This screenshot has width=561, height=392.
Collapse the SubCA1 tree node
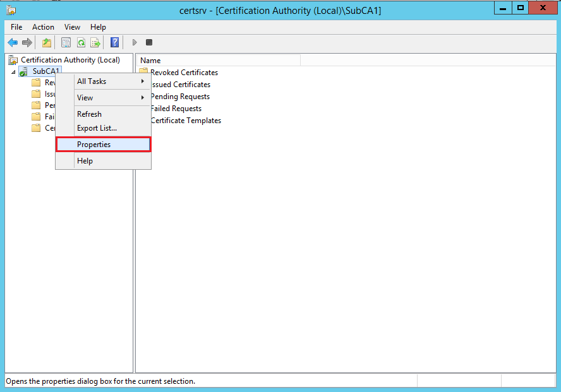(14, 72)
